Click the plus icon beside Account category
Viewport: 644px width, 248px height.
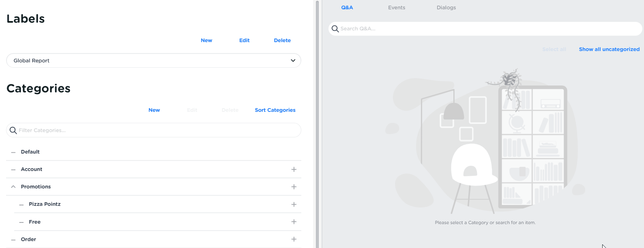coord(294,169)
